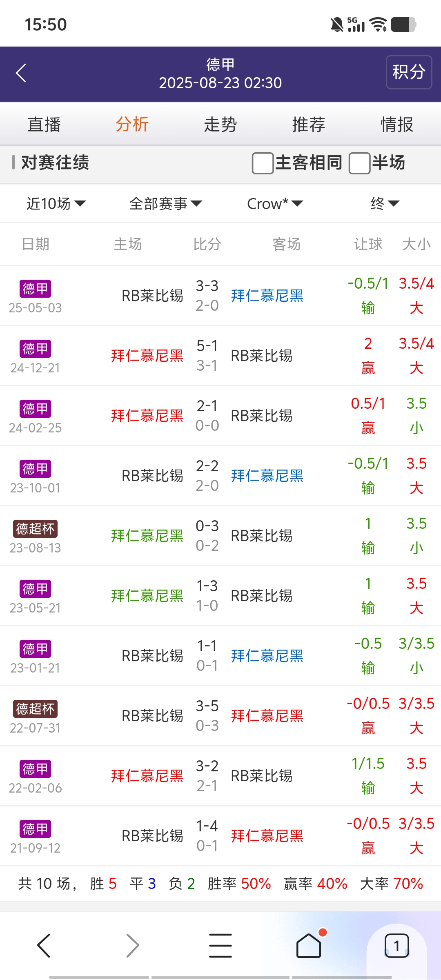Tap 拜仁慕尼黑 in the 24-12-21 match
441x980 pixels.
147,356
